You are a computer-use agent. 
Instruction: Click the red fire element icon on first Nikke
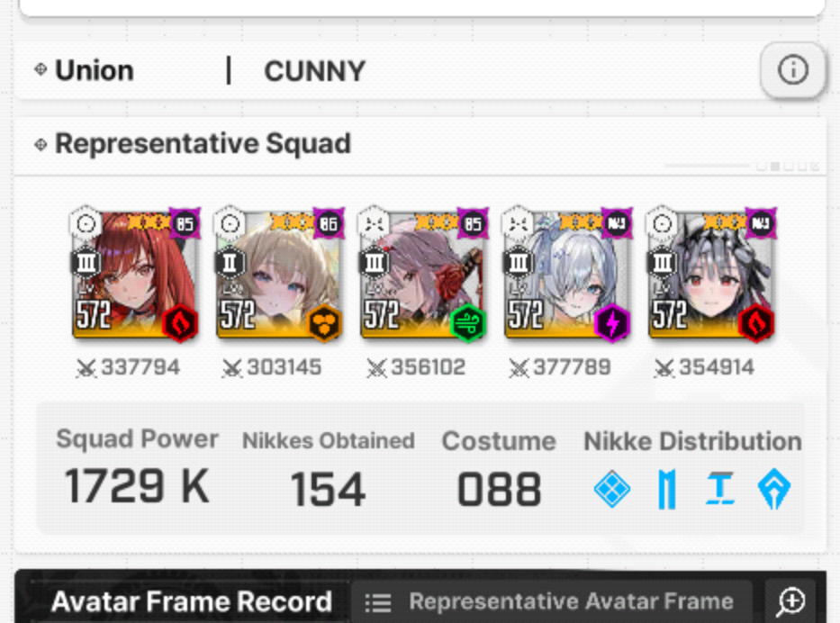tap(181, 322)
